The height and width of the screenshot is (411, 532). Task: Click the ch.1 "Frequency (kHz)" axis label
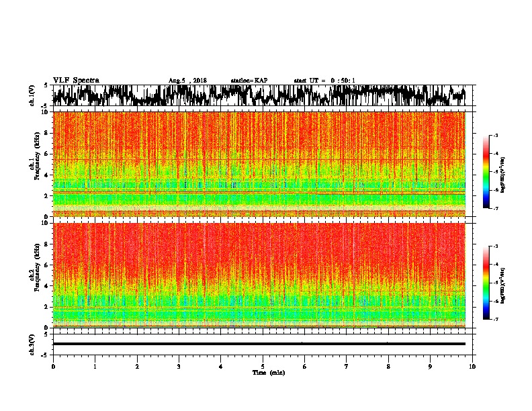coord(37,157)
